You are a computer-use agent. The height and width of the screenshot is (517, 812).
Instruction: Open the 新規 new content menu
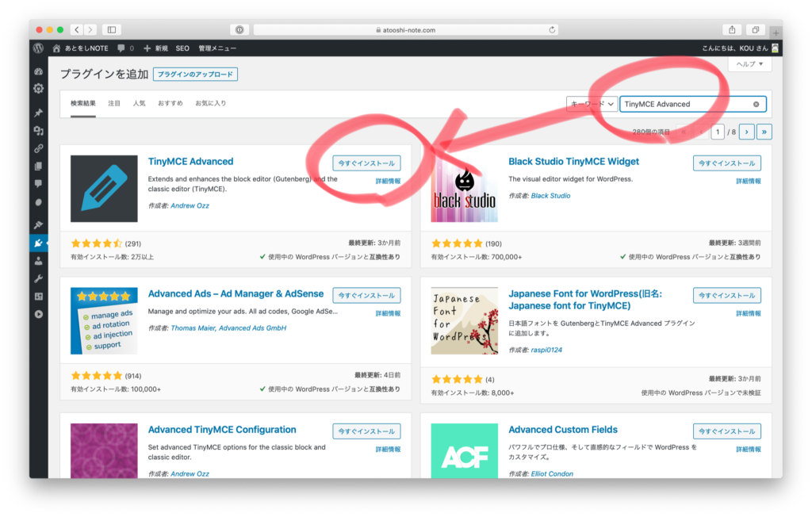coord(155,48)
